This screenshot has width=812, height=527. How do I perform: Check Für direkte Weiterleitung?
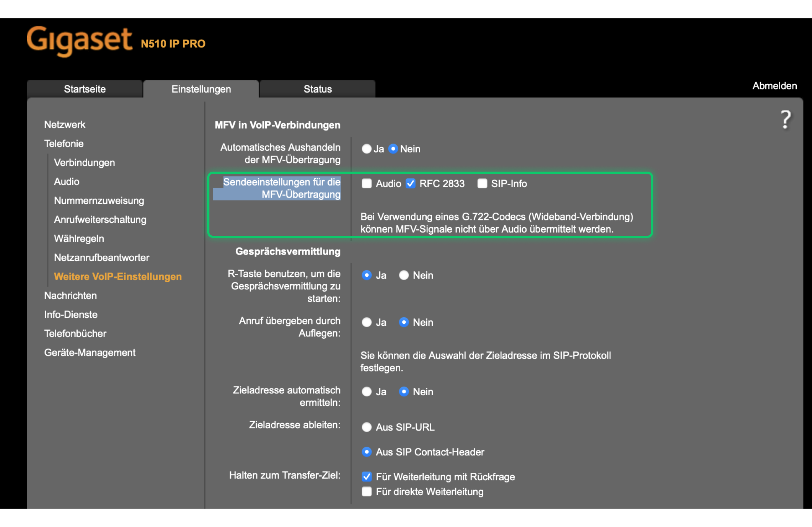[366, 492]
